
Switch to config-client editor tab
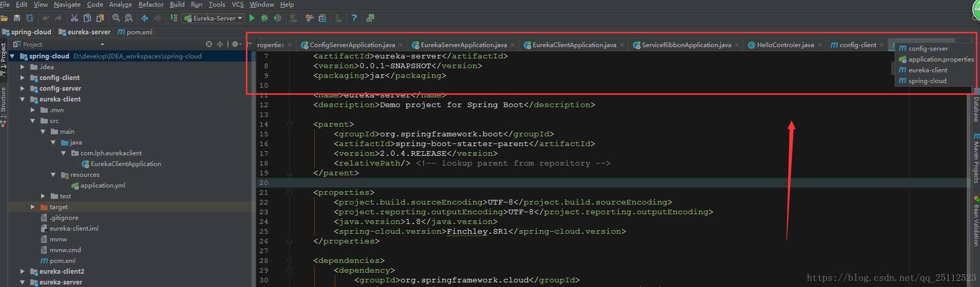click(x=858, y=45)
